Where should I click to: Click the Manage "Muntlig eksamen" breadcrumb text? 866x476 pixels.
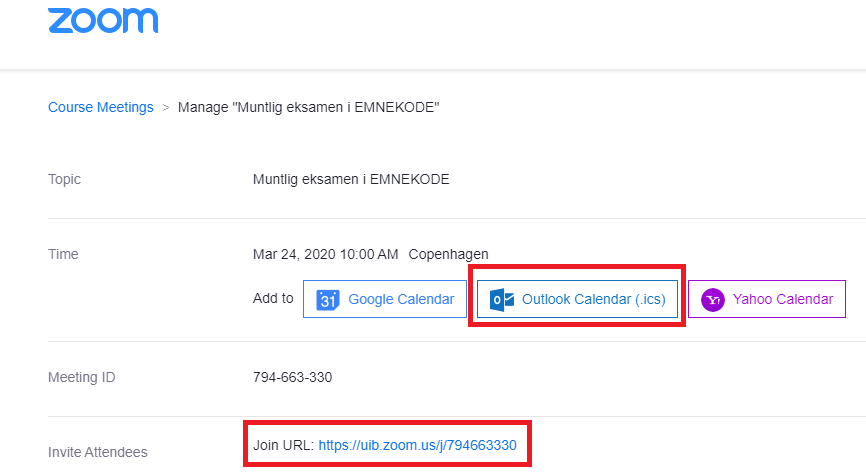pyautogui.click(x=309, y=107)
